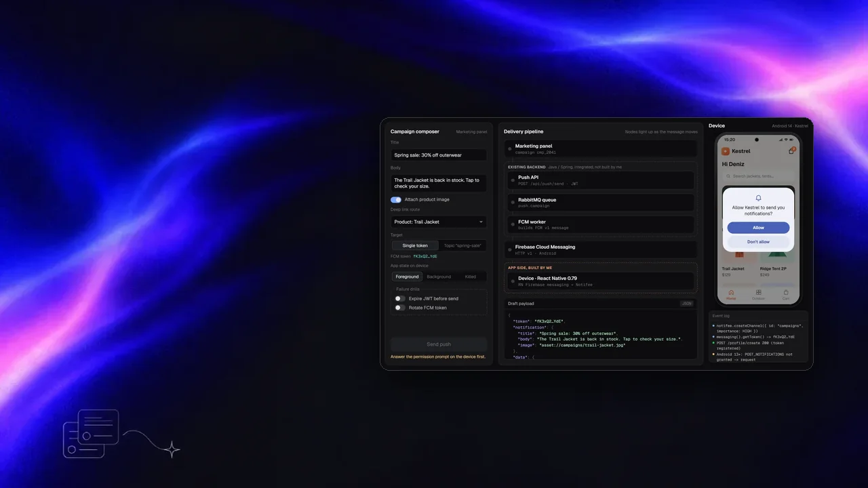
Task: Open the Home tab icon on device
Action: point(731,293)
